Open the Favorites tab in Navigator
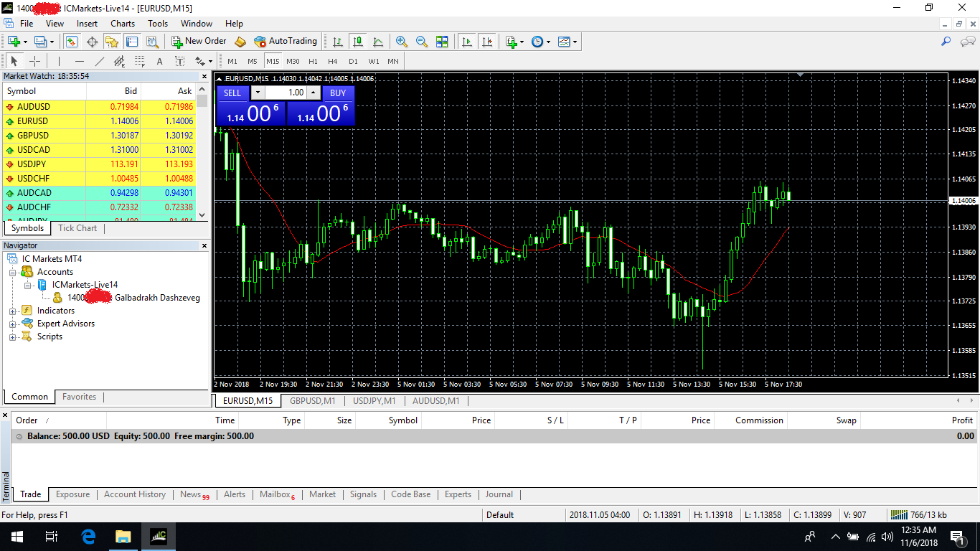This screenshot has width=980, height=551. pos(79,397)
